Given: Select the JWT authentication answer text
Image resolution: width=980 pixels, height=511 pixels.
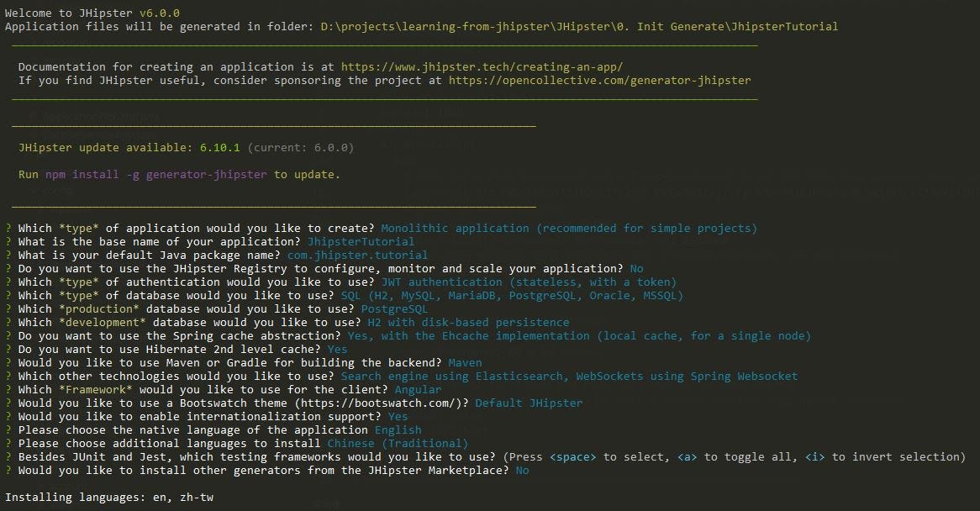Looking at the screenshot, I should tap(530, 282).
